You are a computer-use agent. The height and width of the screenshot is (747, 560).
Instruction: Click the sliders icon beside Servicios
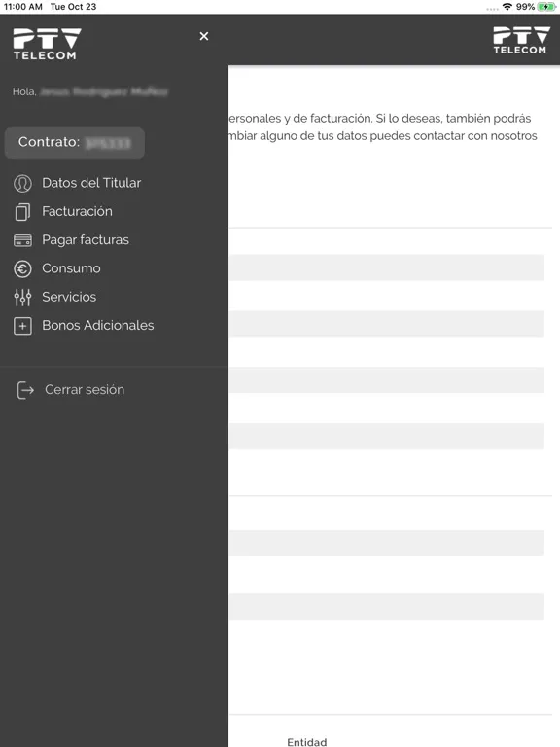(22, 298)
